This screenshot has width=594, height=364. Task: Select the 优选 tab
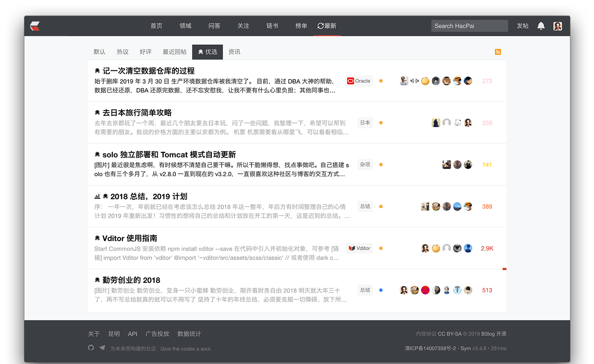tap(208, 52)
